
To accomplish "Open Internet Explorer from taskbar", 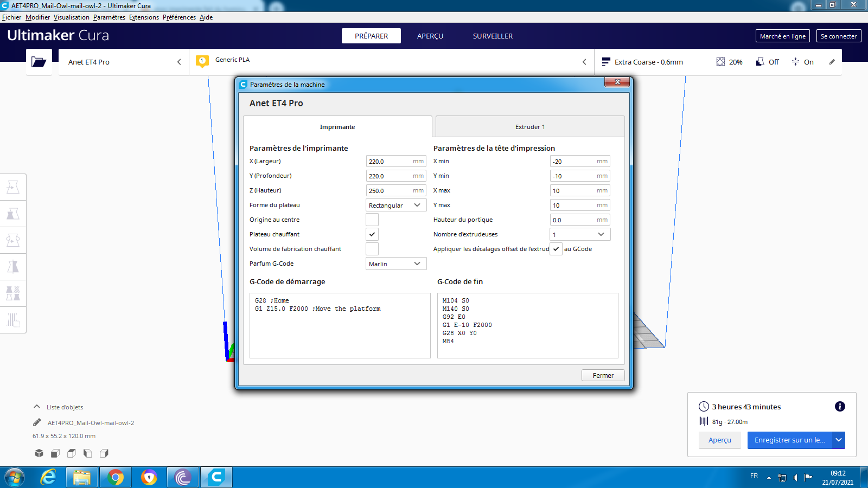I will tap(48, 477).
